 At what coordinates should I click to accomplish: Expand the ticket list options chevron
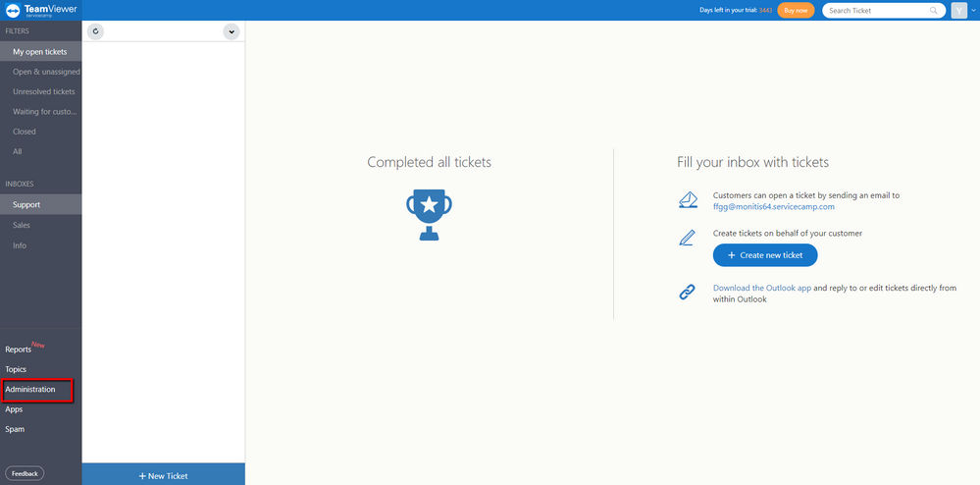tap(232, 32)
